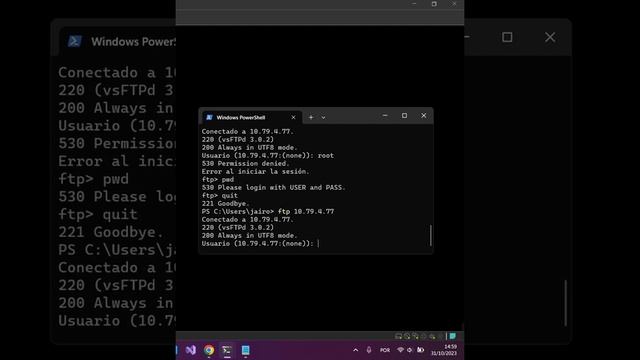
Task: Close the large background PowerShell window
Action: point(550,37)
